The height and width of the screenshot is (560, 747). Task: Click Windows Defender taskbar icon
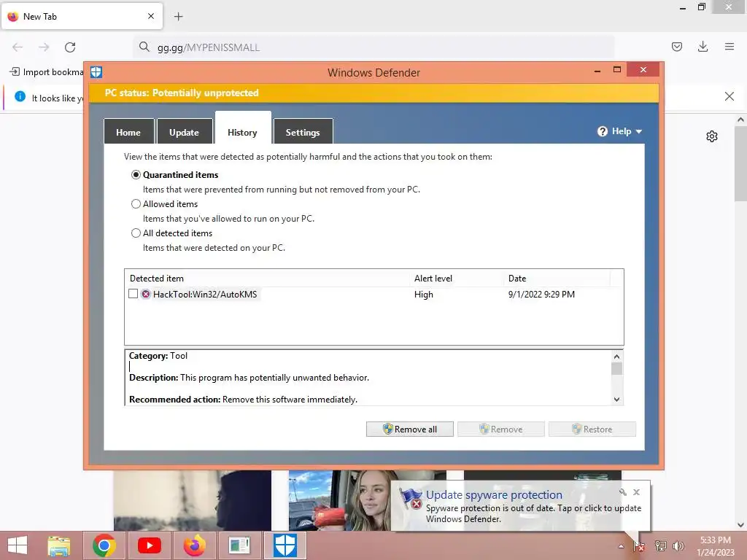pos(285,545)
